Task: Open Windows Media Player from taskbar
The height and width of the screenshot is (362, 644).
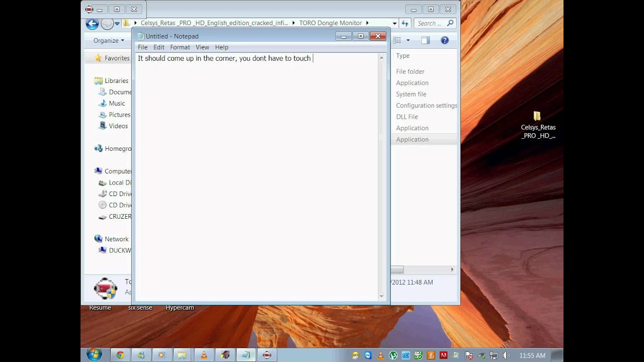Action: click(162, 355)
